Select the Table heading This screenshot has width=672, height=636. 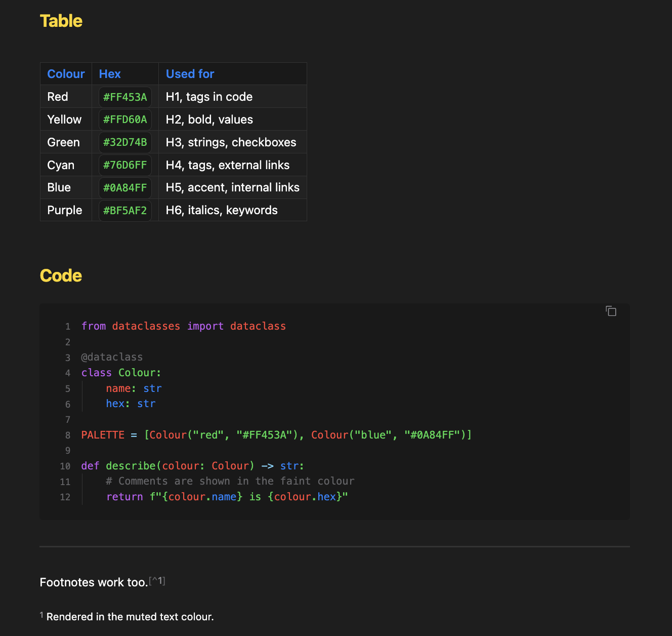tap(61, 21)
